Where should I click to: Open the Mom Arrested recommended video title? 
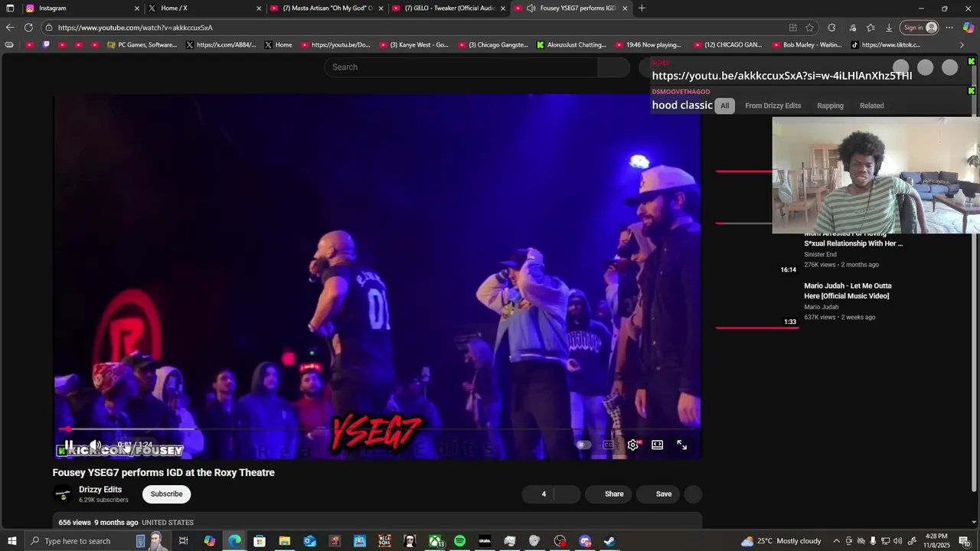[x=853, y=240]
